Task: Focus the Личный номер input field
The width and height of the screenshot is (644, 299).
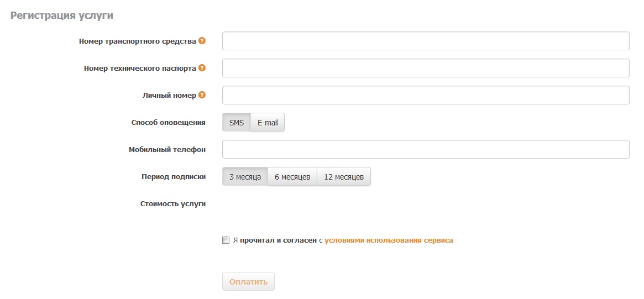Action: point(426,95)
